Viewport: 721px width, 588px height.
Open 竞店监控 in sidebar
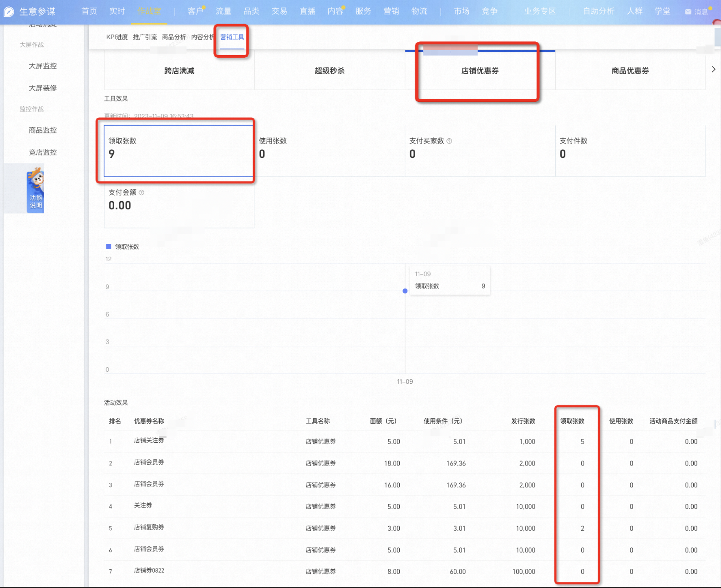43,152
